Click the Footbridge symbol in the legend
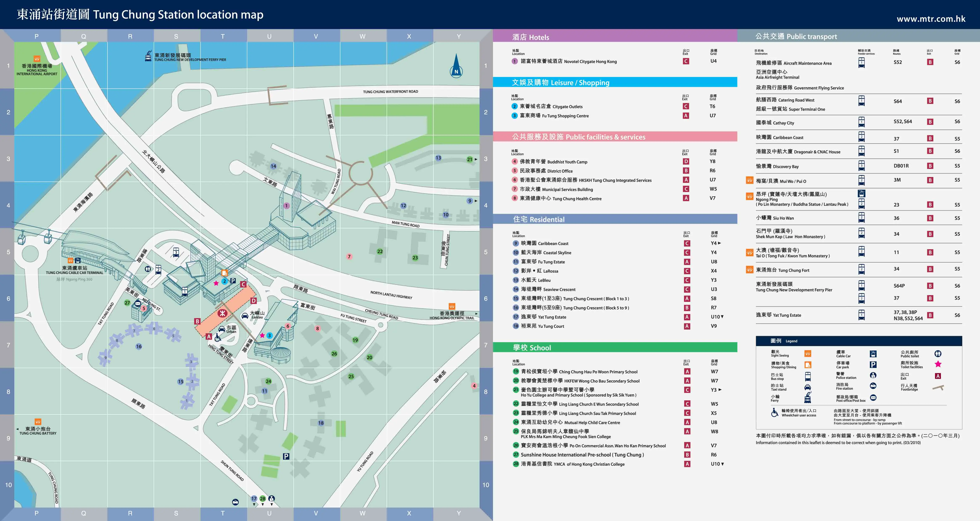This screenshot has width=980, height=521. 938,388
